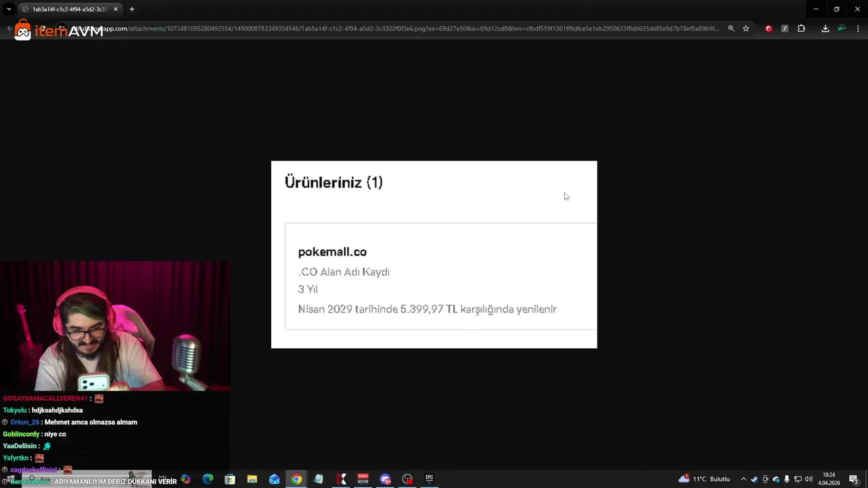Open the Chrome downloads icon

[x=825, y=28]
